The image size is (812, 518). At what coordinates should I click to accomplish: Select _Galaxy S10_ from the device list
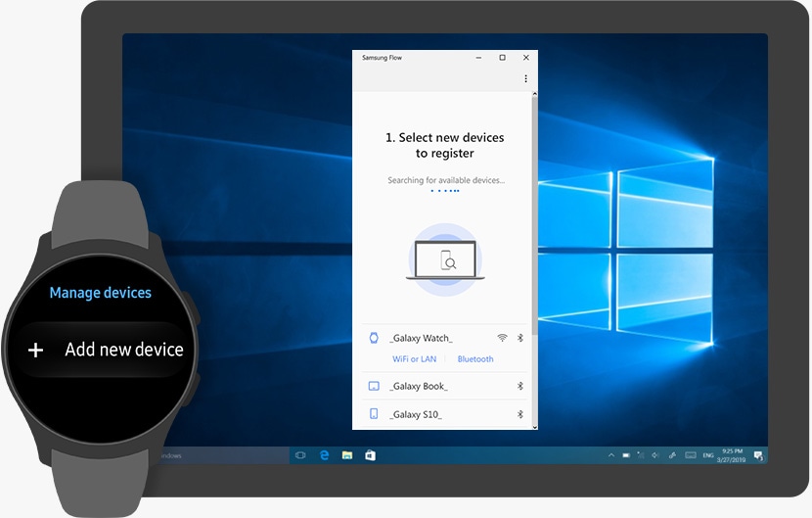coord(416,414)
